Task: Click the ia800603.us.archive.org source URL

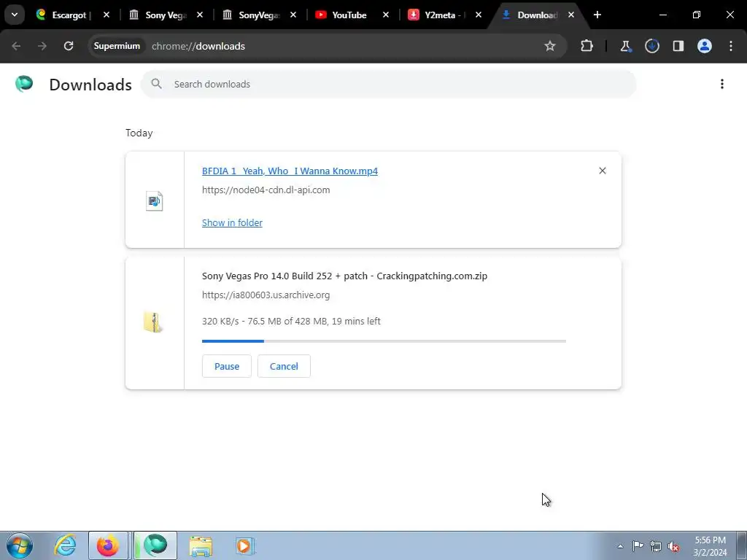Action: pos(266,295)
